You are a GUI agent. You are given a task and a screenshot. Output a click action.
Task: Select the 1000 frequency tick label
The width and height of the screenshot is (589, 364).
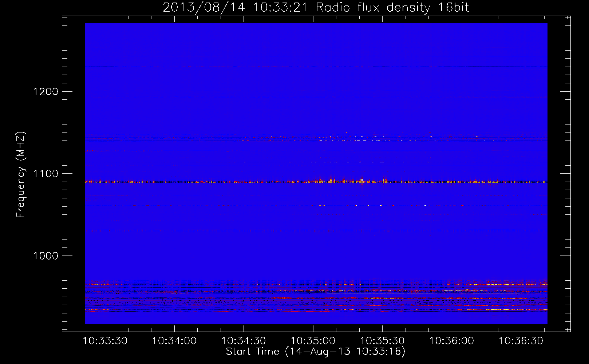click(46, 256)
